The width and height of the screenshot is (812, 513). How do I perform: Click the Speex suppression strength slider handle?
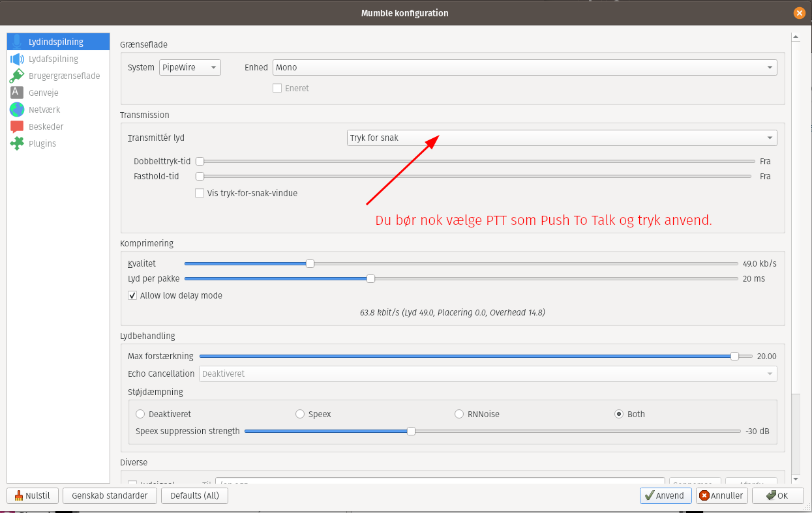[x=411, y=431]
